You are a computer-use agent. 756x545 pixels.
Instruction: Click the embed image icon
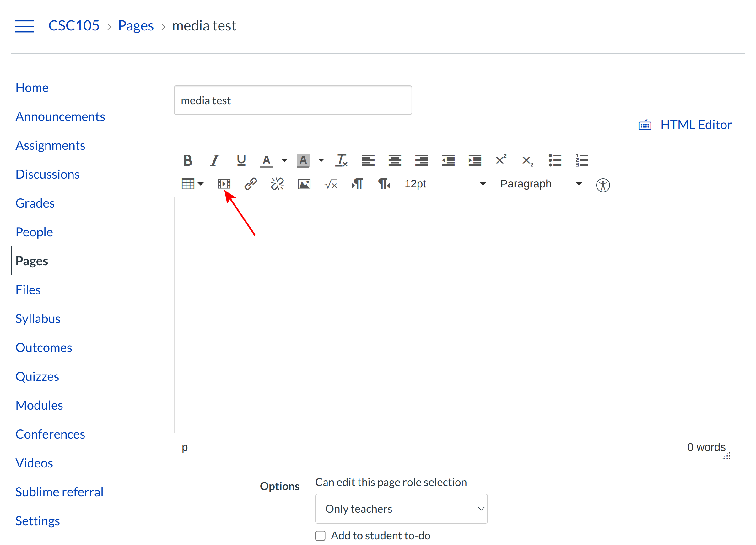click(304, 184)
